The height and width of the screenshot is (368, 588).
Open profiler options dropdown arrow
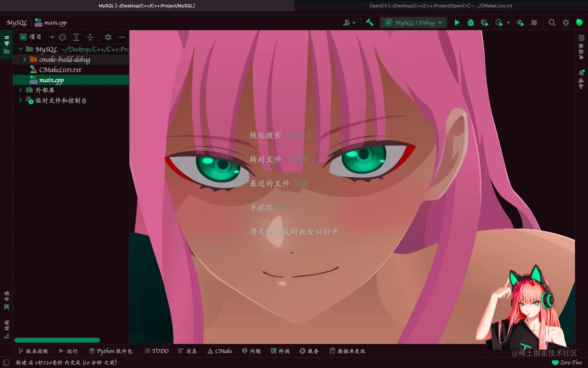pos(508,23)
